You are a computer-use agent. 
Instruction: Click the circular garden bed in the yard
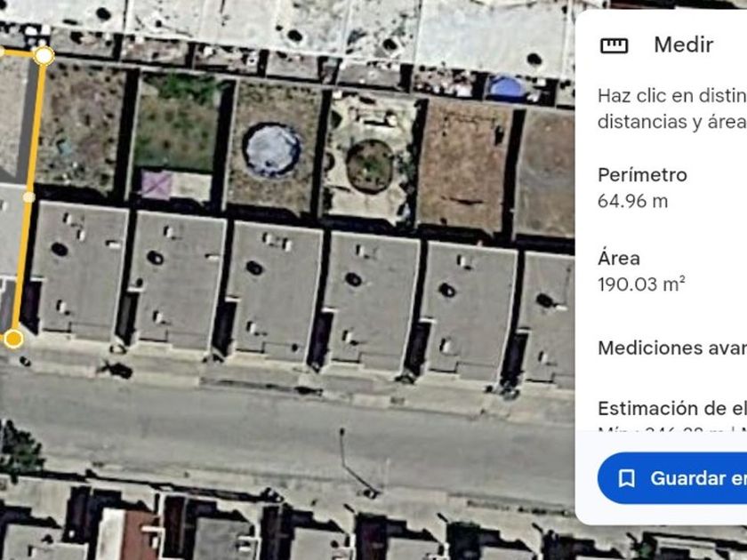click(370, 166)
